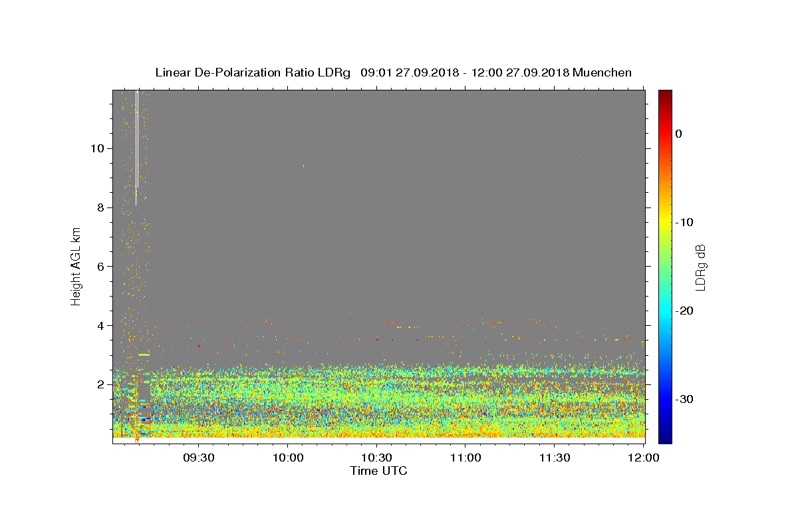Click the green middle section of the colorbar
This screenshot has width=798, height=532.
(x=665, y=266)
